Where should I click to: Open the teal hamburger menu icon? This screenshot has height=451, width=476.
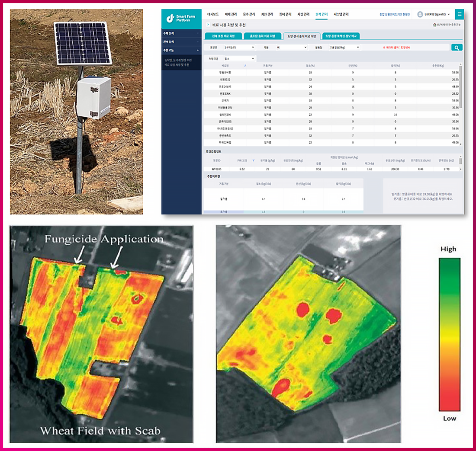(x=459, y=14)
